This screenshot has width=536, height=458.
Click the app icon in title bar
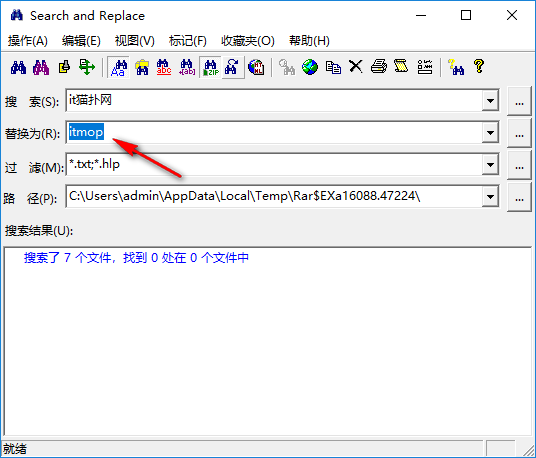coord(17,15)
